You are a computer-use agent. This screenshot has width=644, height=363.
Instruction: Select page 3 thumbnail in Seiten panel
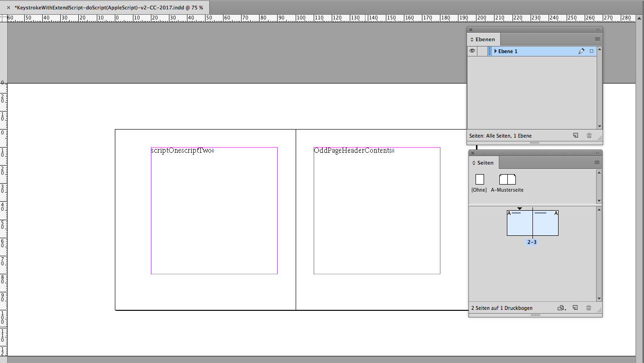pyautogui.click(x=545, y=223)
